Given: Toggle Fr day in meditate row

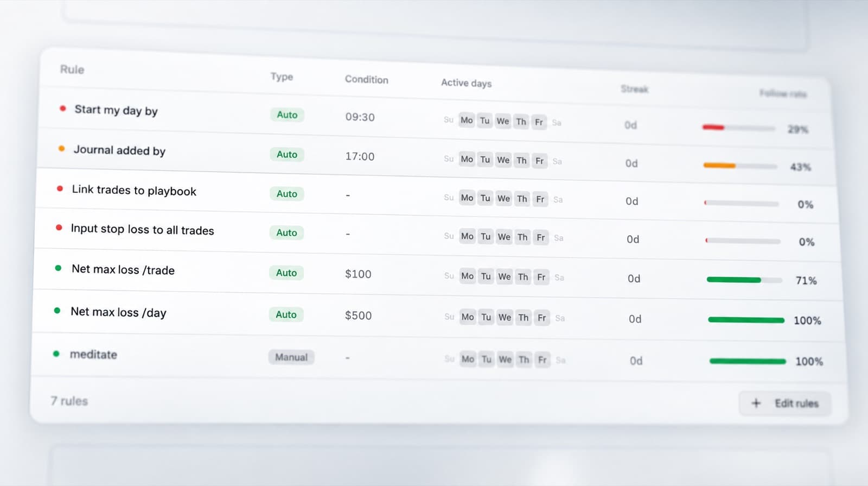Looking at the screenshot, I should coord(542,359).
